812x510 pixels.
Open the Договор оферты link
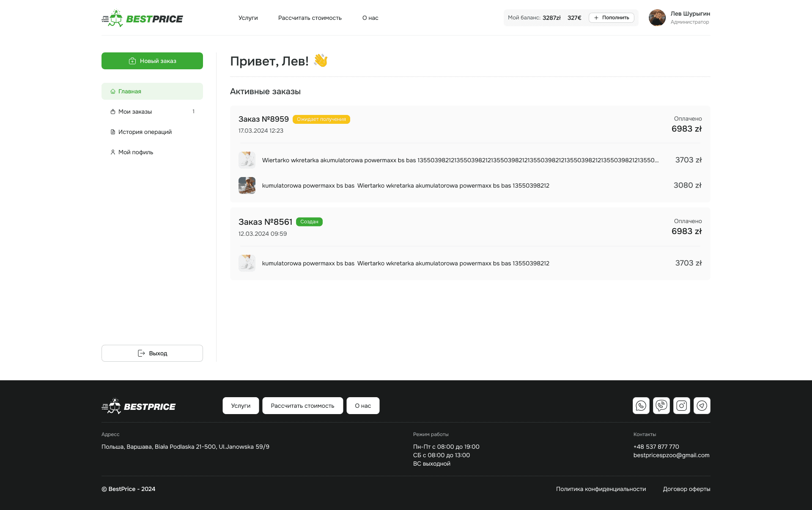(x=686, y=489)
